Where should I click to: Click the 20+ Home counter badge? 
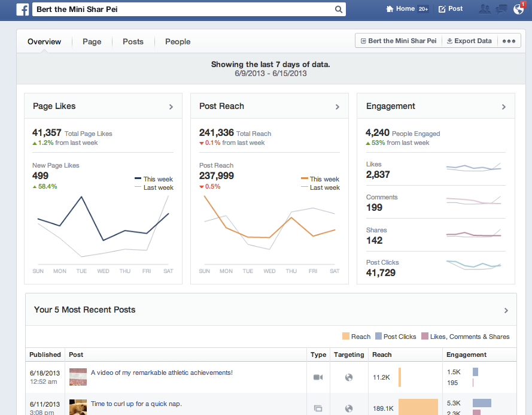click(x=423, y=9)
